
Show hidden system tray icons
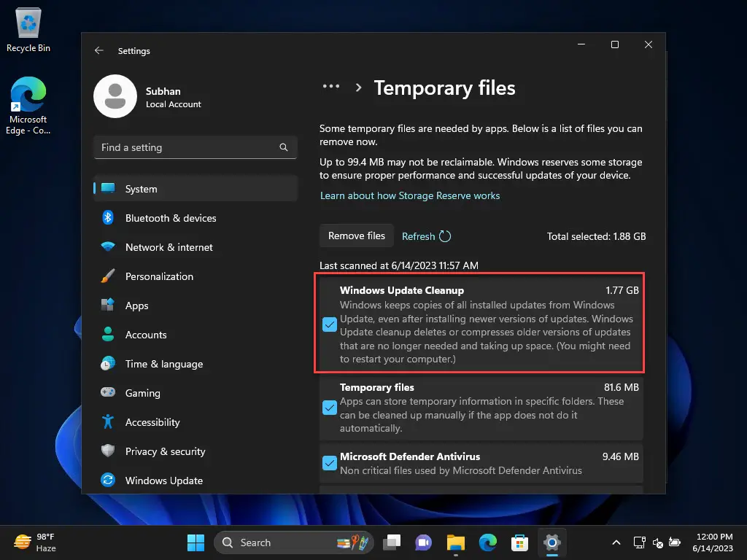point(616,542)
